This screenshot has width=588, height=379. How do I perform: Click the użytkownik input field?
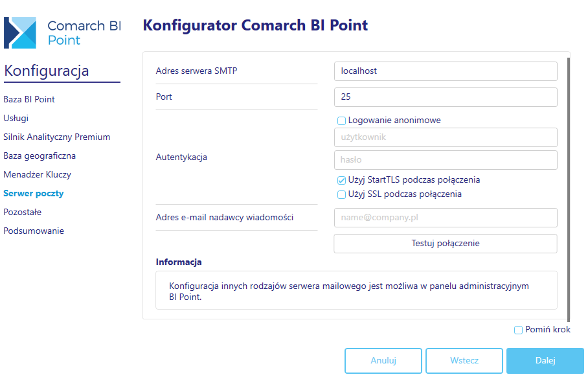click(446, 137)
